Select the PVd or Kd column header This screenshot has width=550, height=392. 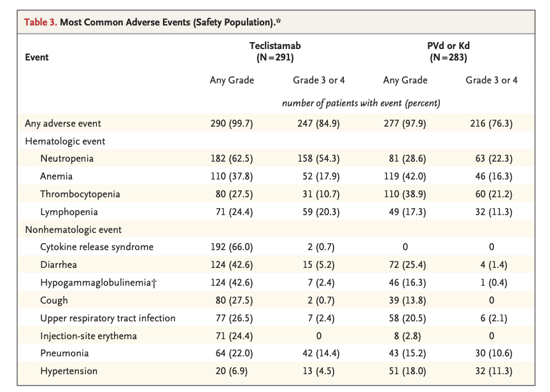pos(448,51)
